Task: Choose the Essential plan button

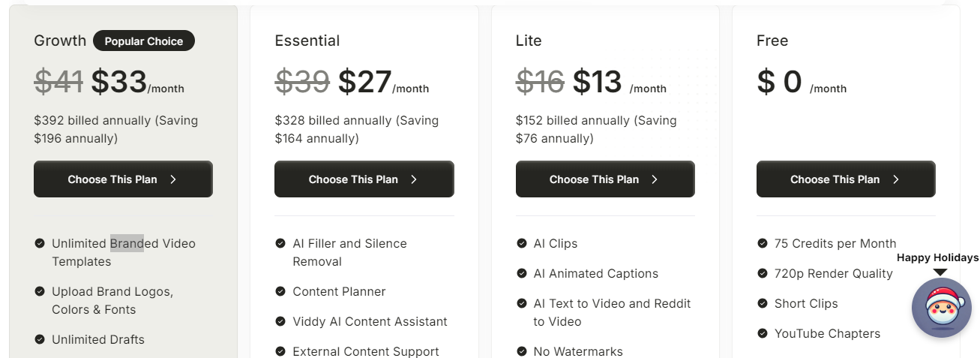Action: point(364,179)
